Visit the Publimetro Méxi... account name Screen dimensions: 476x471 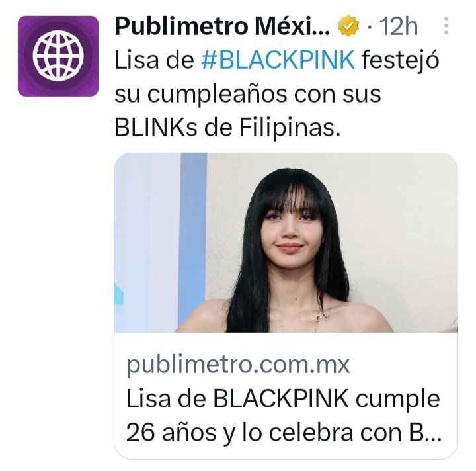coord(222,26)
